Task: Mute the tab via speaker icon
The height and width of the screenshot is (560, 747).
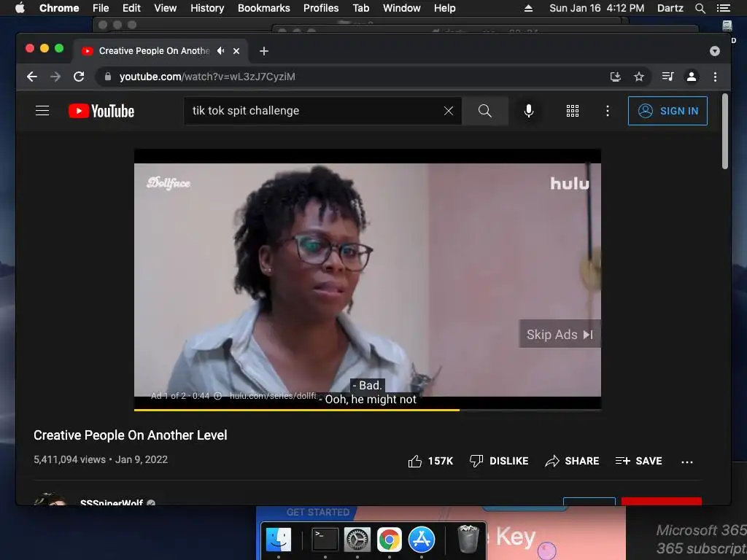Action: tap(220, 51)
